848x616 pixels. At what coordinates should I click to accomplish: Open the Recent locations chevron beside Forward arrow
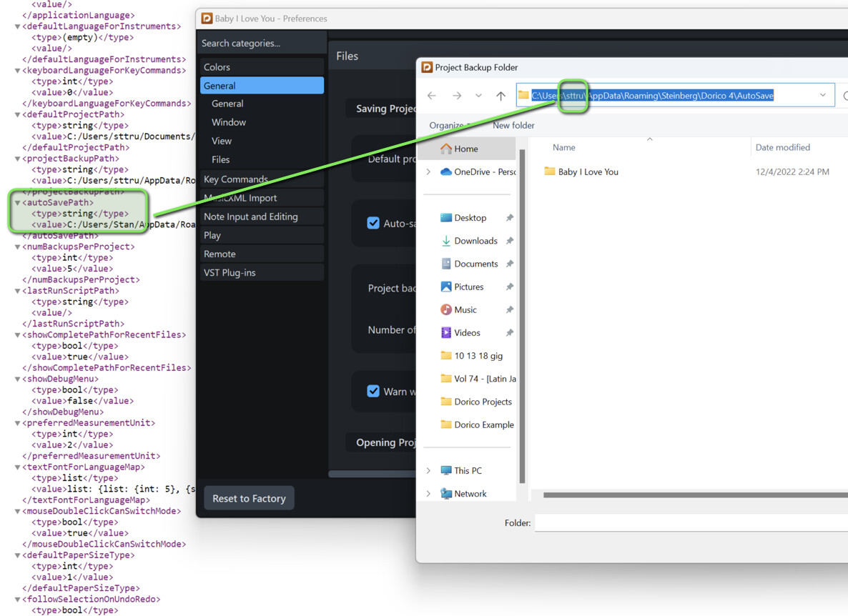(478, 96)
